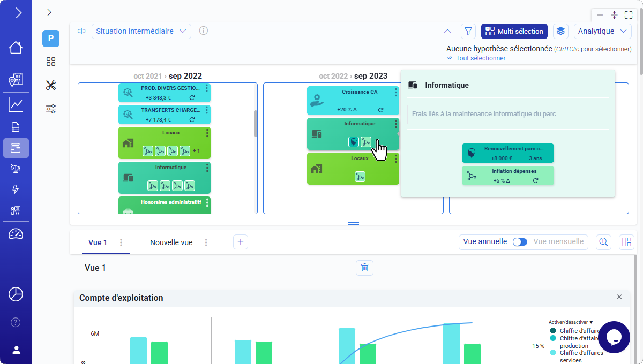Click the layers stack icon
643x364 pixels.
click(560, 31)
